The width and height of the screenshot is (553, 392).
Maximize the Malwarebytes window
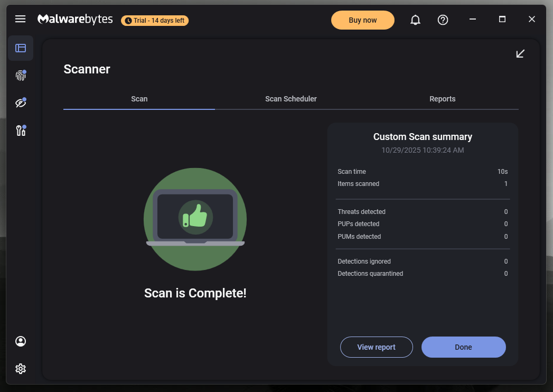(502, 19)
